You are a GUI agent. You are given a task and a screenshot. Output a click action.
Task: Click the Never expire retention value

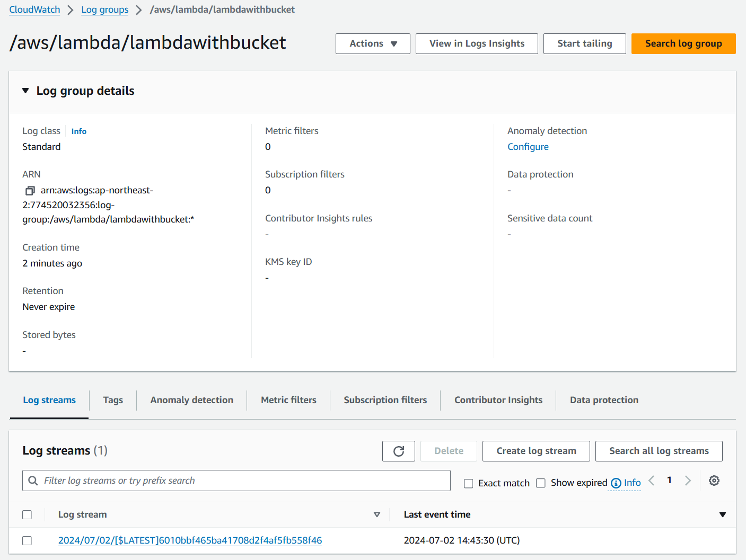click(49, 307)
